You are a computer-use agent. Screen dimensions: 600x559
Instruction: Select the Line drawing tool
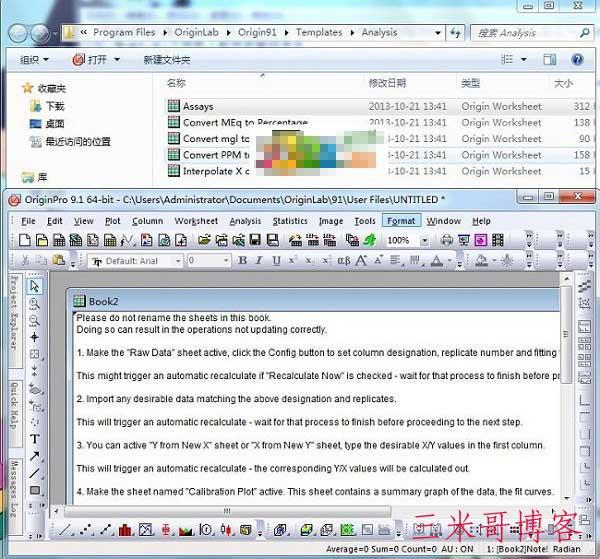[35, 473]
